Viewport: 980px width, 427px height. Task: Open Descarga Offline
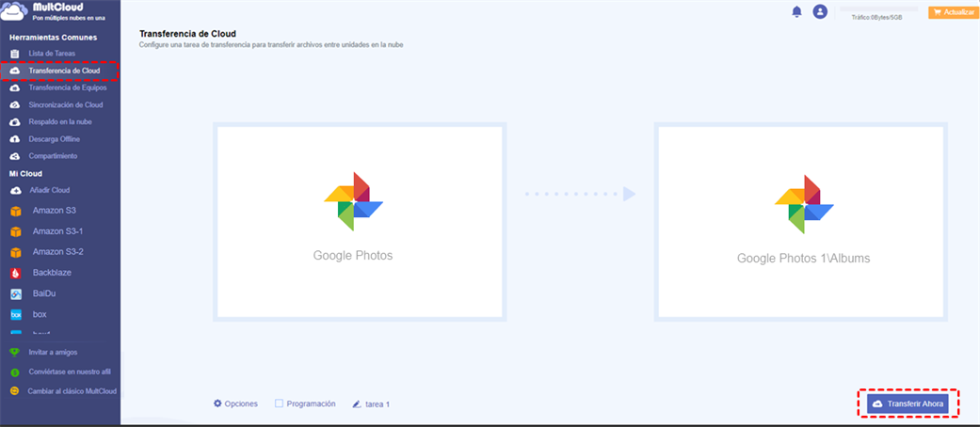pyautogui.click(x=55, y=138)
